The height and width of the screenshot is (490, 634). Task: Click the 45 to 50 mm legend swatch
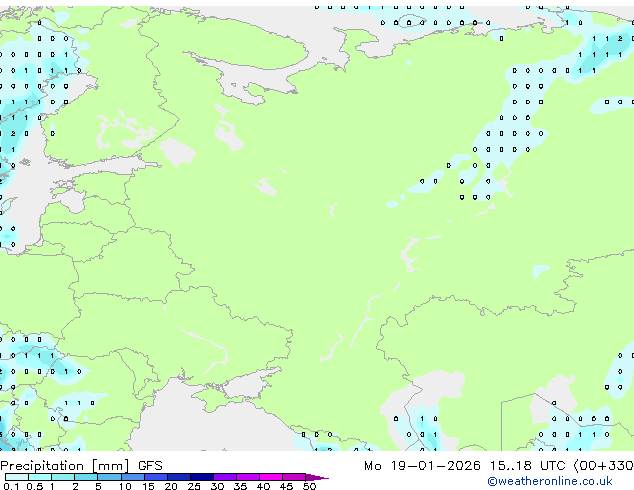click(294, 477)
